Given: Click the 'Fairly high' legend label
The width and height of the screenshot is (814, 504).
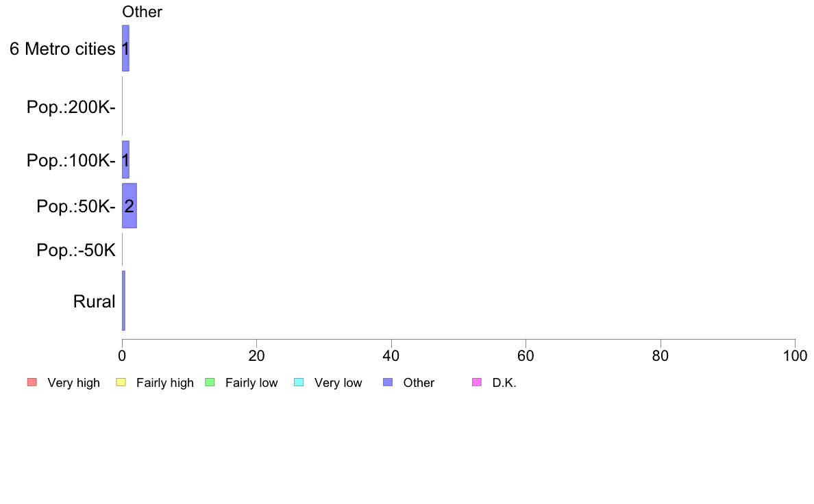Looking at the screenshot, I should point(165,383).
